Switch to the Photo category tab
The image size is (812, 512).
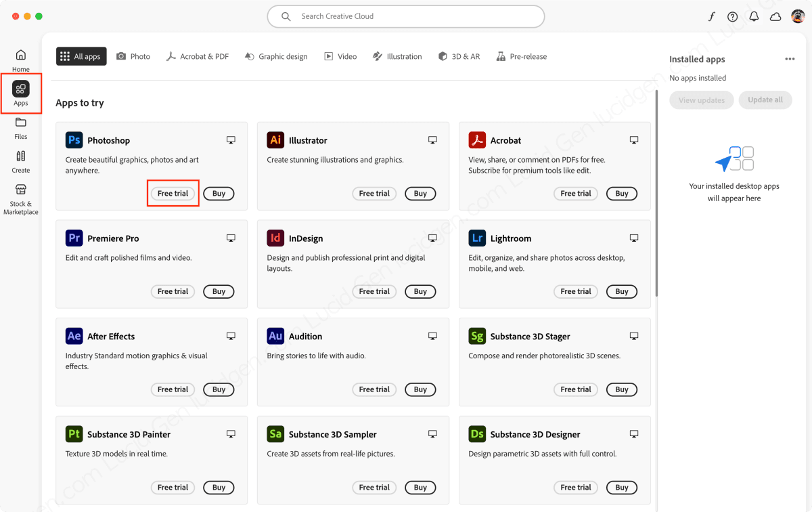point(133,57)
